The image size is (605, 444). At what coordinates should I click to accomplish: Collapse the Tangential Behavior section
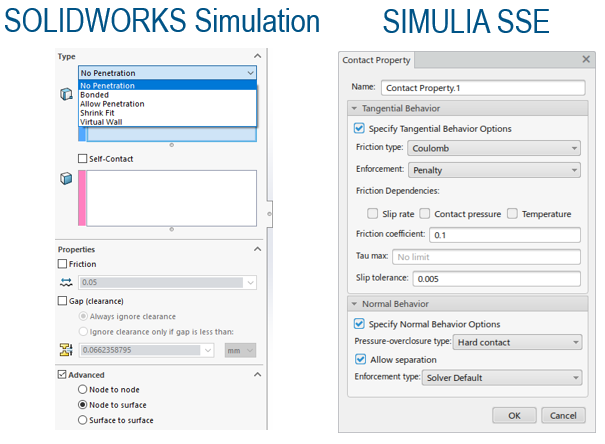click(x=354, y=108)
